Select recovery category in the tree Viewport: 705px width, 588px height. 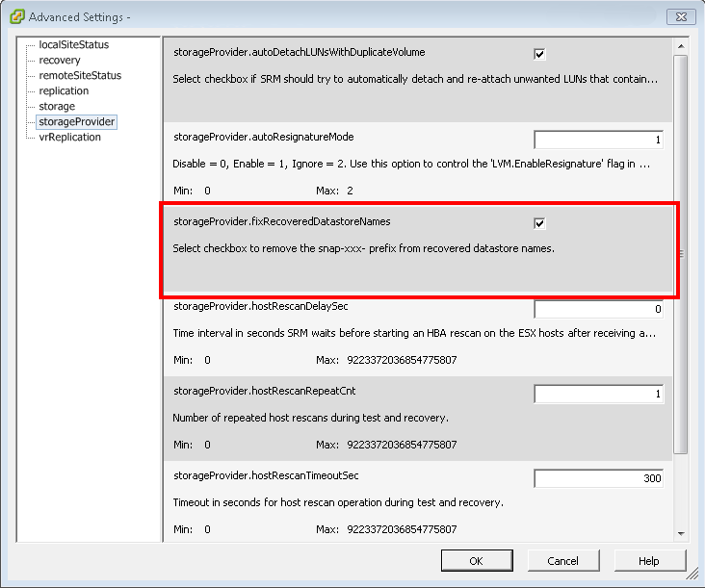coord(60,60)
